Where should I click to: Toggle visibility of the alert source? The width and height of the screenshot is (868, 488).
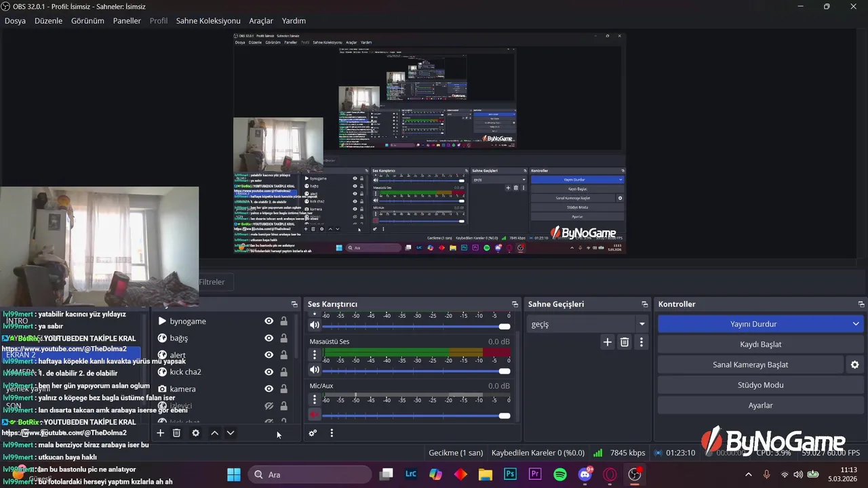click(269, 355)
